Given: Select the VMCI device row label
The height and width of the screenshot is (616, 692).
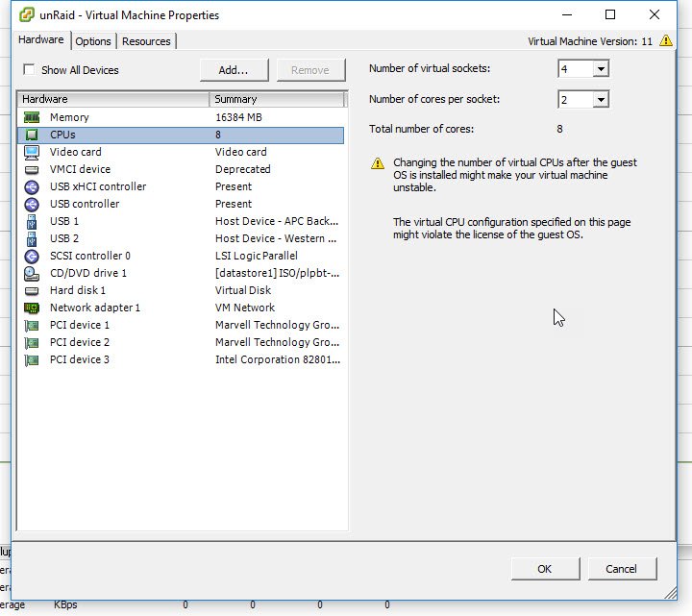Looking at the screenshot, I should tap(80, 169).
